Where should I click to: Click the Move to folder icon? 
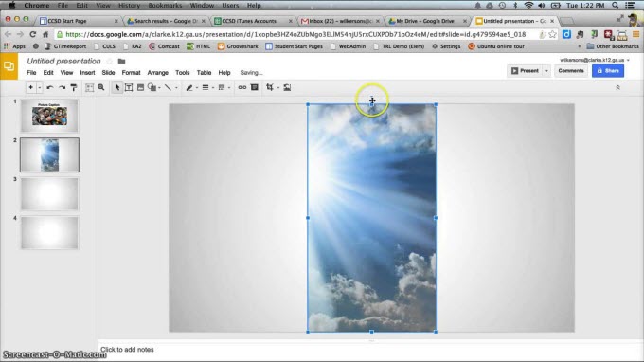click(121, 62)
